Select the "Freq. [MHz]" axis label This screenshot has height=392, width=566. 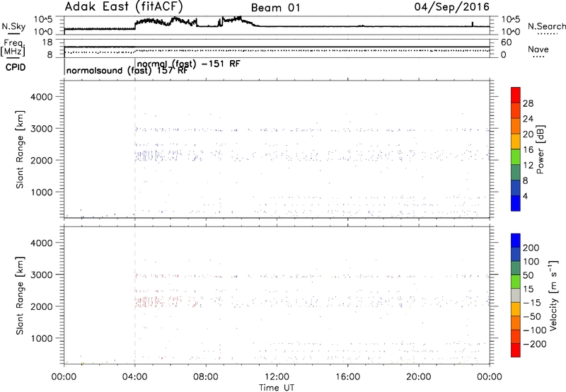click(13, 48)
